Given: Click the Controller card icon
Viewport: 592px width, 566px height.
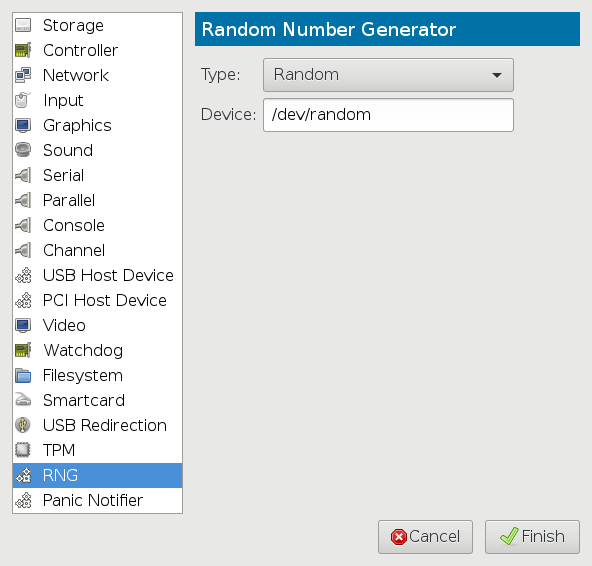Looking at the screenshot, I should pos(23,50).
